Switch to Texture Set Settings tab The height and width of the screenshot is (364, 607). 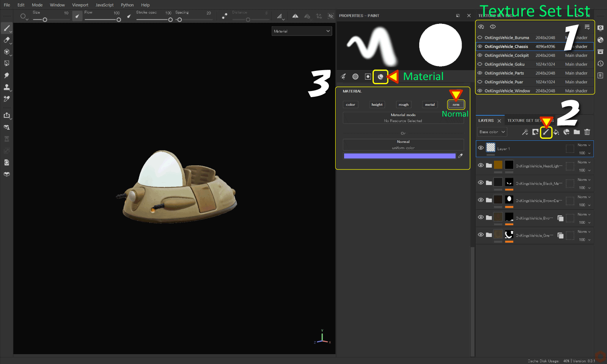[x=530, y=121]
